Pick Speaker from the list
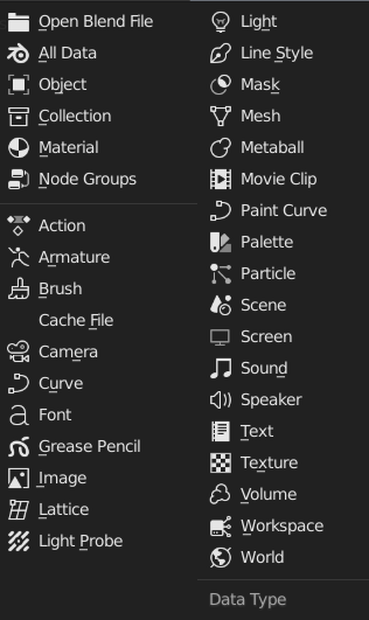 283,400
